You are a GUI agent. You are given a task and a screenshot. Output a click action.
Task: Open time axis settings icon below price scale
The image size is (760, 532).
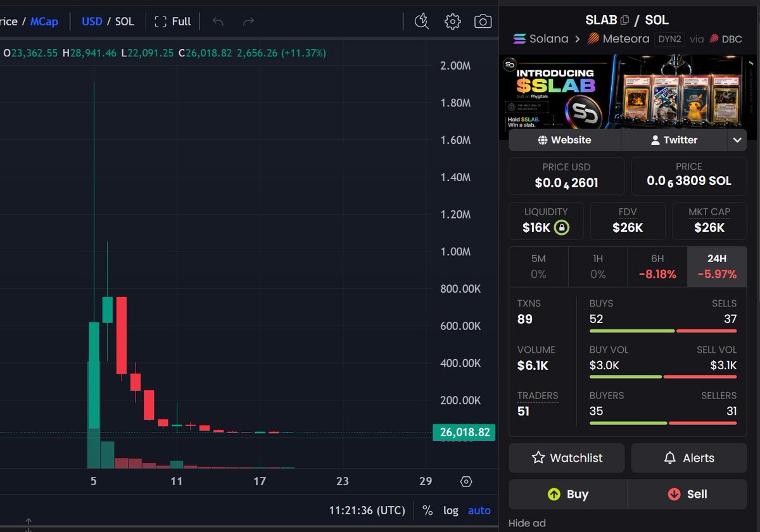point(467,481)
